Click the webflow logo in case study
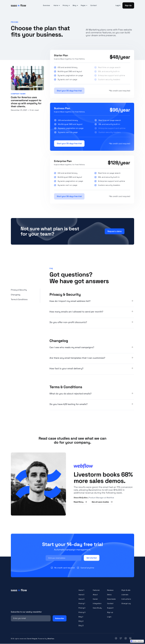The height and width of the screenshot is (644, 145). tap(83, 465)
